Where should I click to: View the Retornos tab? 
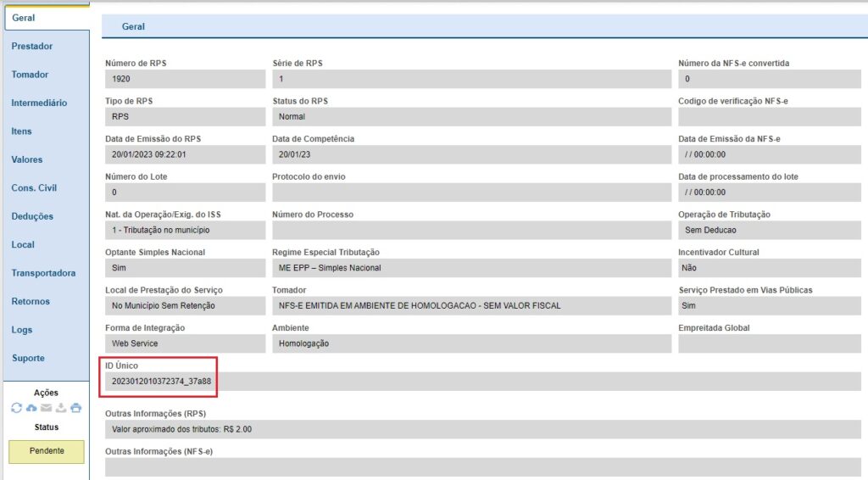click(x=31, y=301)
